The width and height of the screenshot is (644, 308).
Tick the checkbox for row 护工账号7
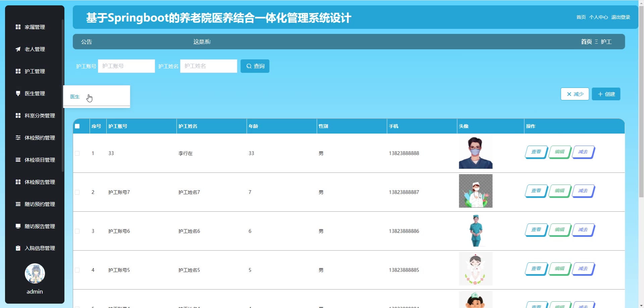pyautogui.click(x=77, y=192)
